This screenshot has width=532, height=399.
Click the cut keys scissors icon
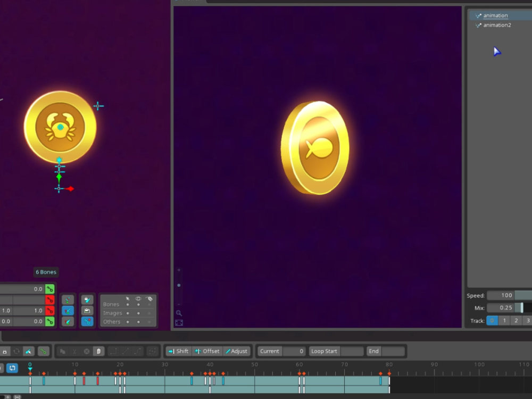coord(74,352)
